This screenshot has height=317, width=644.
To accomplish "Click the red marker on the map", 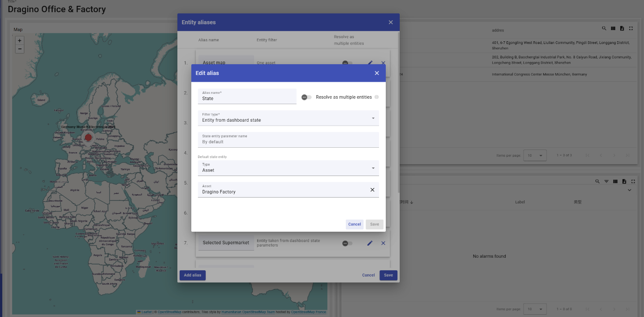I will point(88,137).
